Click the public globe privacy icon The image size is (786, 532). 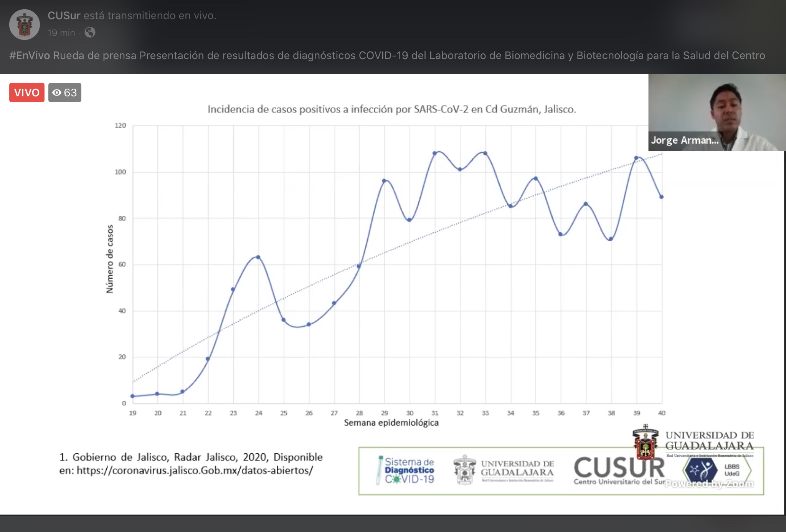pyautogui.click(x=90, y=33)
